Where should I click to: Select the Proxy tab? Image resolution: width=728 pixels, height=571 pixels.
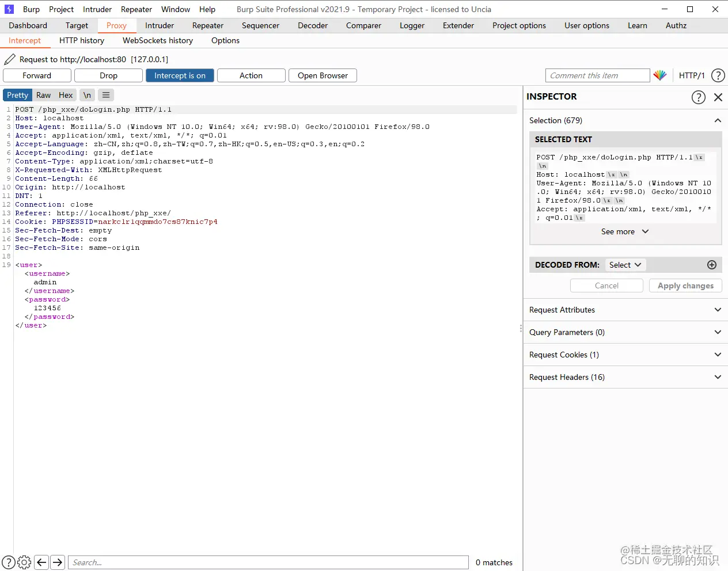pos(116,25)
